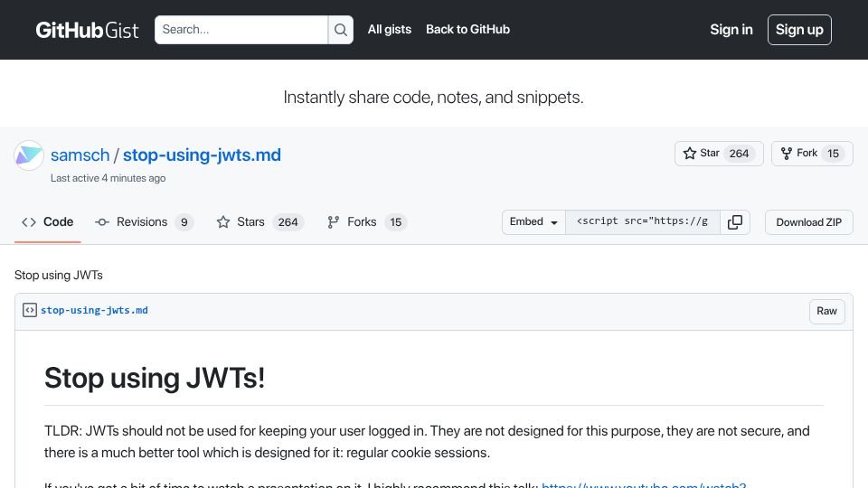View the Raw file
The width and height of the screenshot is (868, 488).
click(x=826, y=311)
